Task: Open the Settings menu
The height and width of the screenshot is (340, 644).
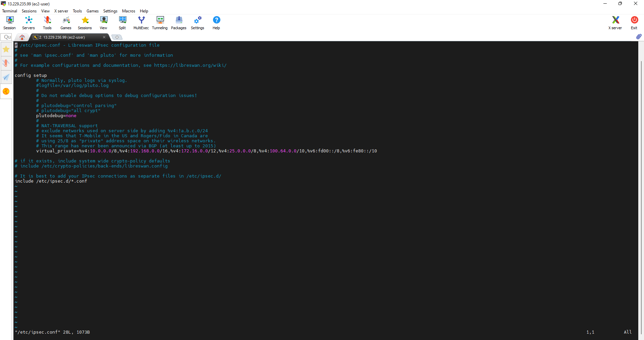Action: click(x=110, y=11)
